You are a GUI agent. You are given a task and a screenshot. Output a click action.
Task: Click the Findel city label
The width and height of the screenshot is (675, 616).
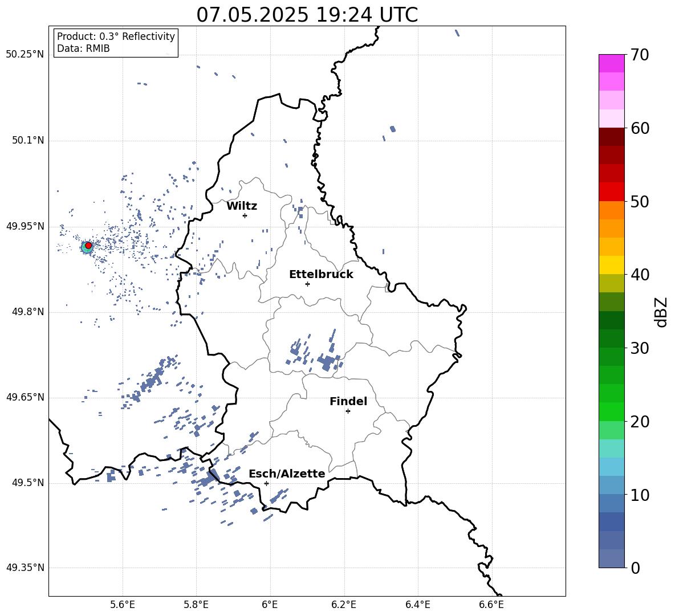click(348, 401)
